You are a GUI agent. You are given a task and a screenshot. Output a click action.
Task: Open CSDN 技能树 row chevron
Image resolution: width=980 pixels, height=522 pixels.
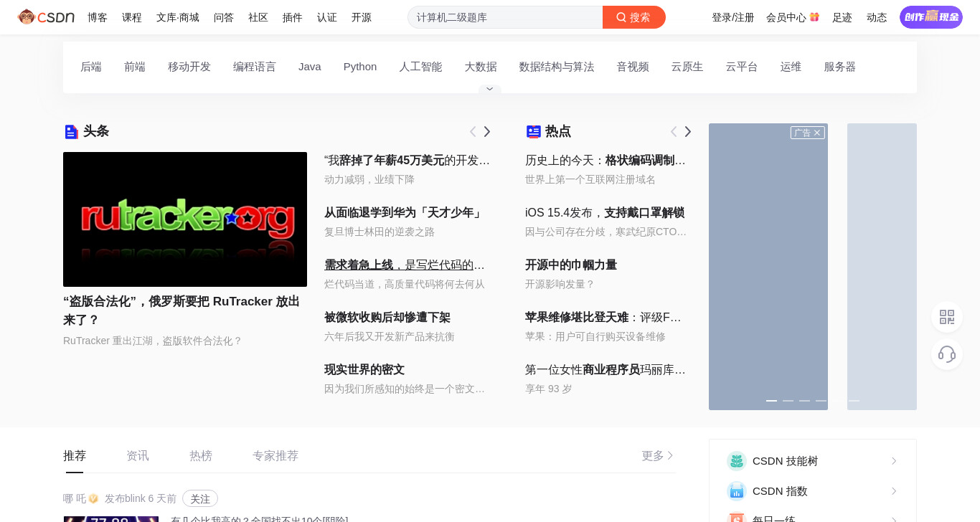[x=894, y=461]
